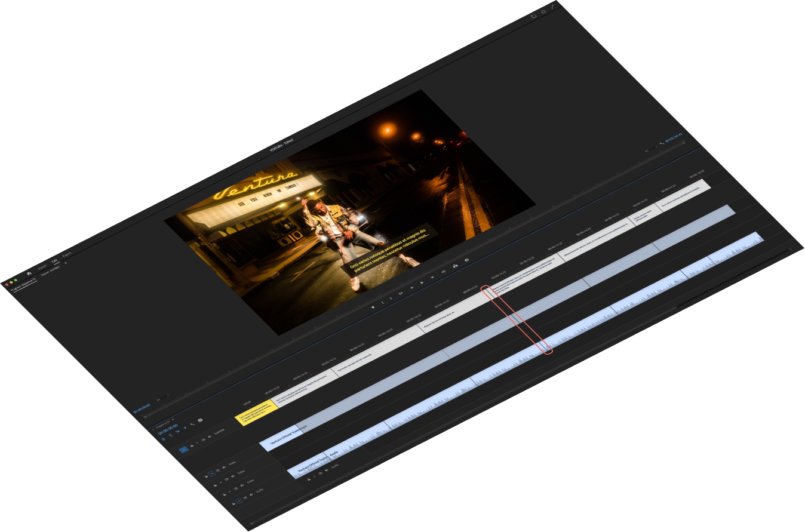Image resolution: width=805 pixels, height=532 pixels.
Task: Jump to the Out point
Action: 444,272
